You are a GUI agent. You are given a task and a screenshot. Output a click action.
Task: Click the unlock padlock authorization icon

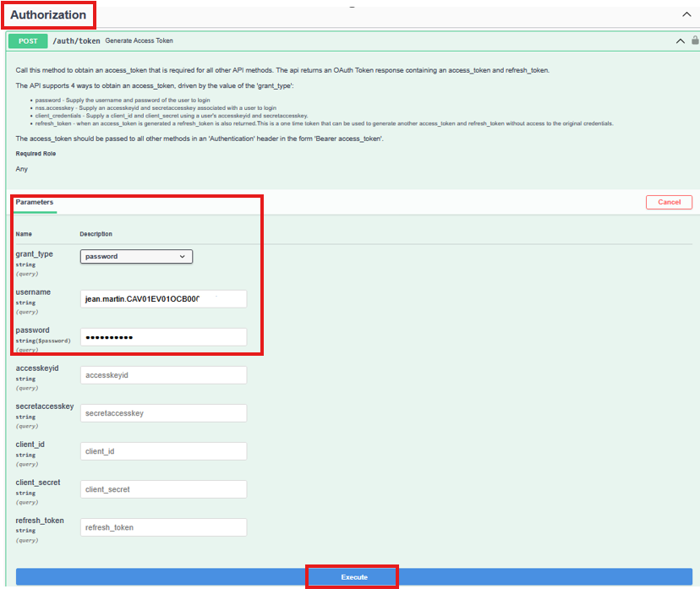pyautogui.click(x=695, y=41)
